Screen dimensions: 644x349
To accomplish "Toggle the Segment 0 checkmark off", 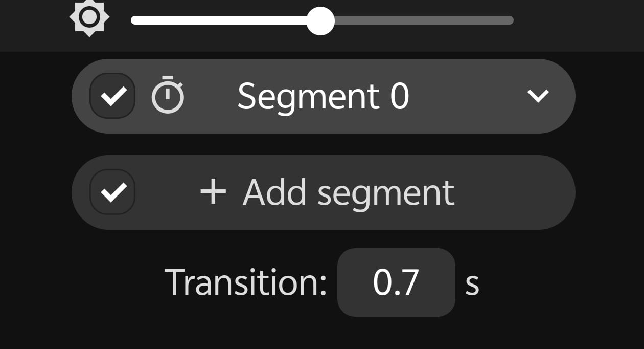I will 112,95.
